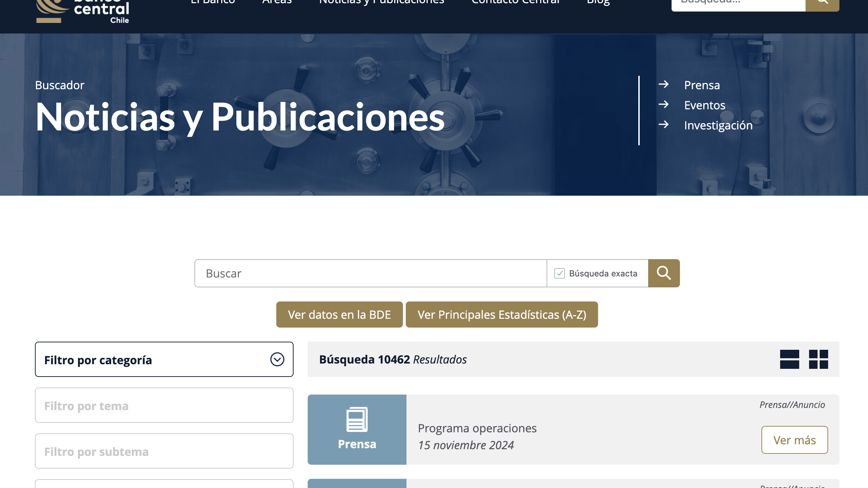Click the 15 noviembre 2024 date
The height and width of the screenshot is (488, 868).
[x=466, y=445]
